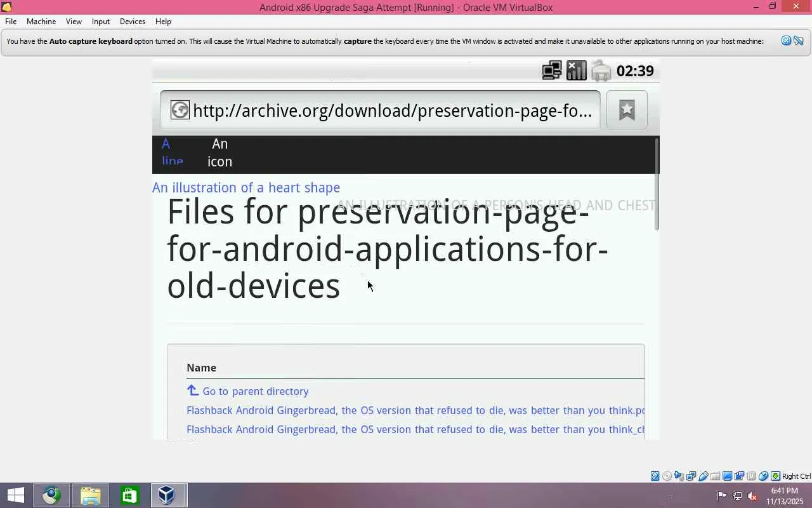
Task: Click the parent directory up-arrow icon
Action: pos(193,391)
